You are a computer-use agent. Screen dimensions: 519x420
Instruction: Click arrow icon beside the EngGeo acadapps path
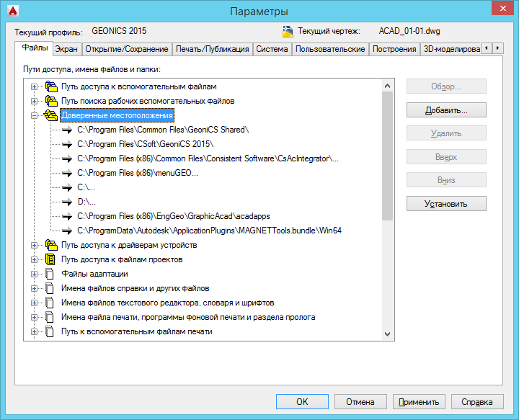pyautogui.click(x=67, y=216)
